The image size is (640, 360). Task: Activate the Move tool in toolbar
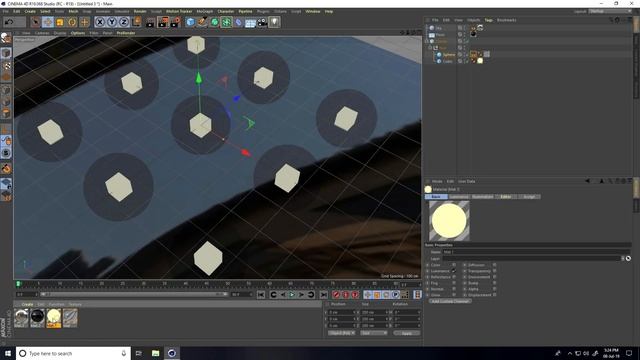coord(48,22)
